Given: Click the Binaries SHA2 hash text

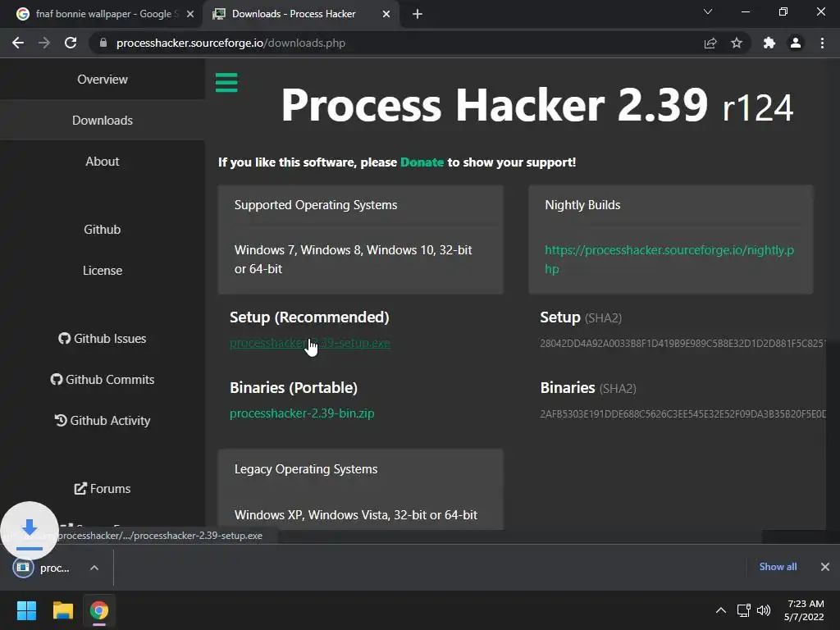Looking at the screenshot, I should pos(683,414).
